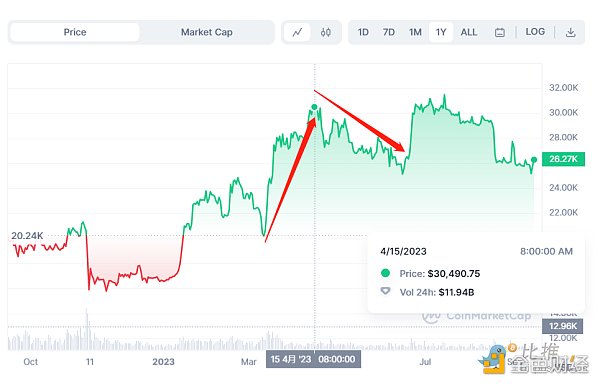600x385 pixels.
Task: Select the Price tab
Action: click(x=75, y=32)
